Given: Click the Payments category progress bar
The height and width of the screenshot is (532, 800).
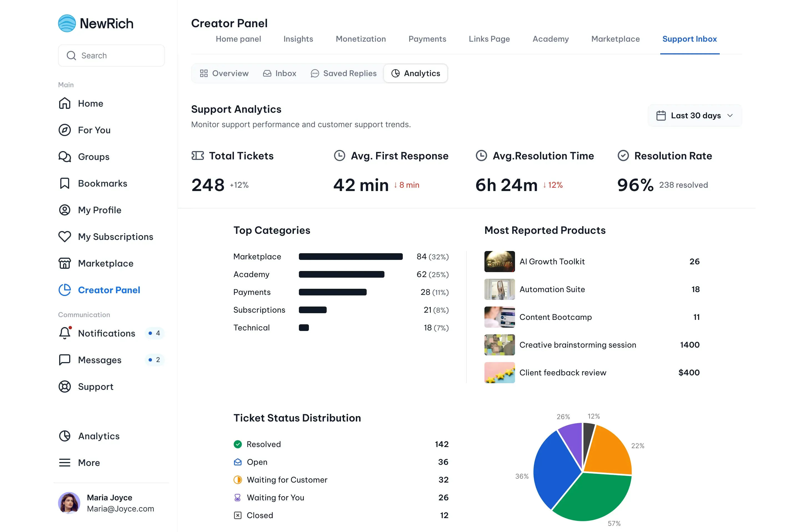Looking at the screenshot, I should tap(332, 292).
